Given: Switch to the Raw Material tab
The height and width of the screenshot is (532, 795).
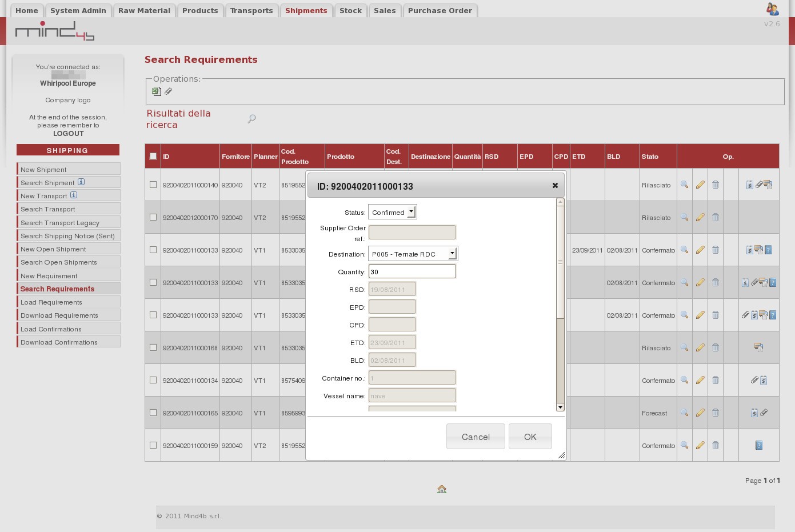Looking at the screenshot, I should coord(144,10).
